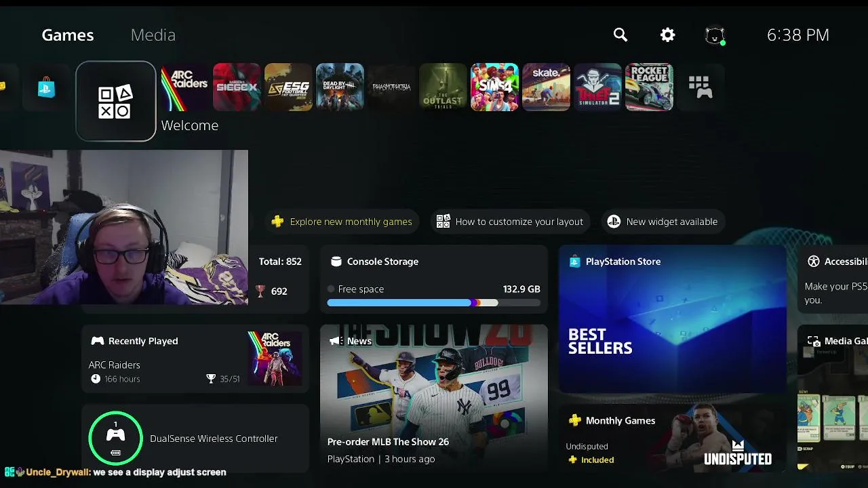Launch Dead by Daylight tile
This screenshot has width=868, height=488.
(340, 87)
